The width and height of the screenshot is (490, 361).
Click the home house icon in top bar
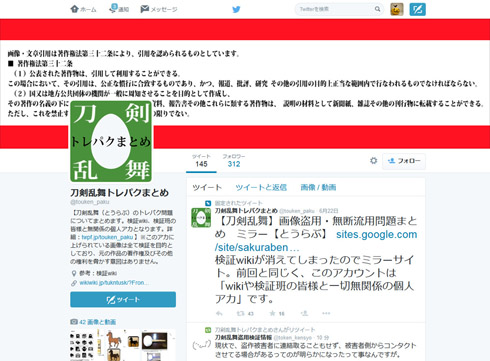74,9
